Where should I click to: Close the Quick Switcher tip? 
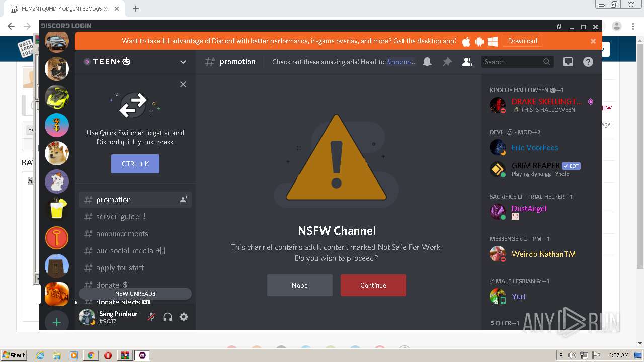183,84
